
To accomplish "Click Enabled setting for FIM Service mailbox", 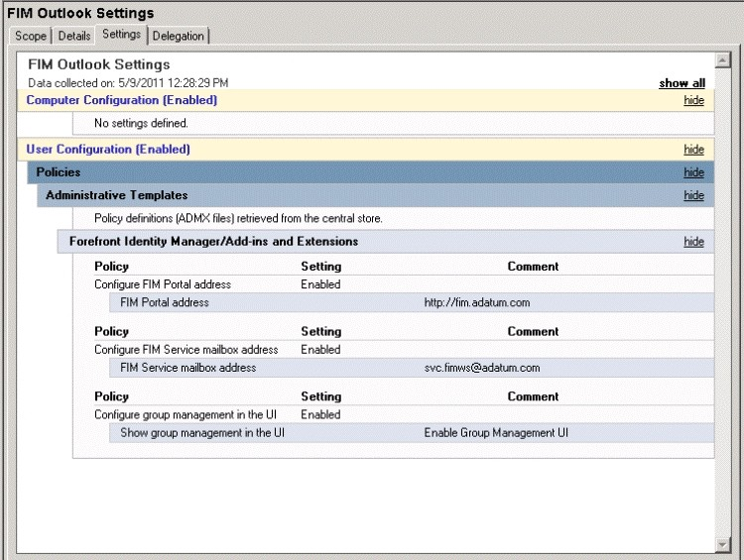I will [x=320, y=350].
